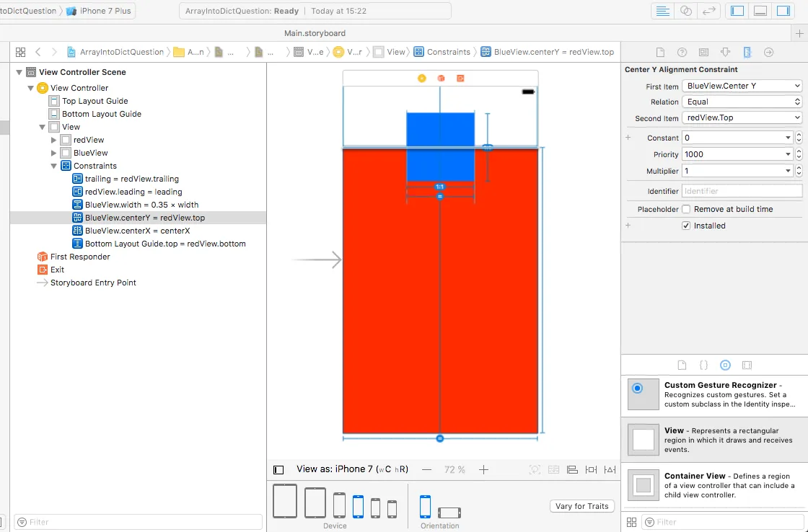Open the Attributes inspector tab
Image resolution: width=808 pixels, height=532 pixels.
tap(726, 52)
